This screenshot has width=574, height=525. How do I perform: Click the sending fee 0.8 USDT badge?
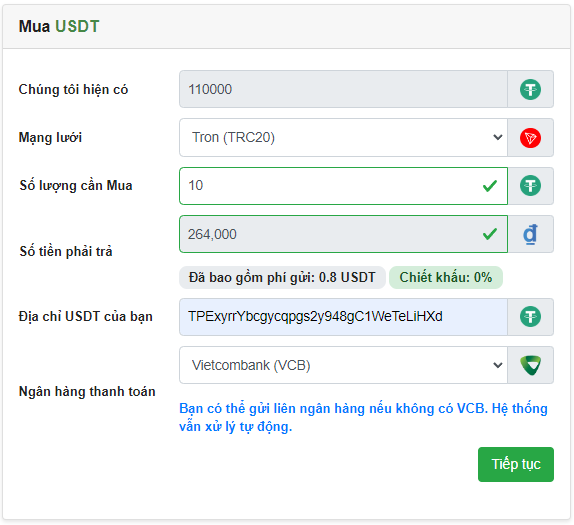click(282, 278)
